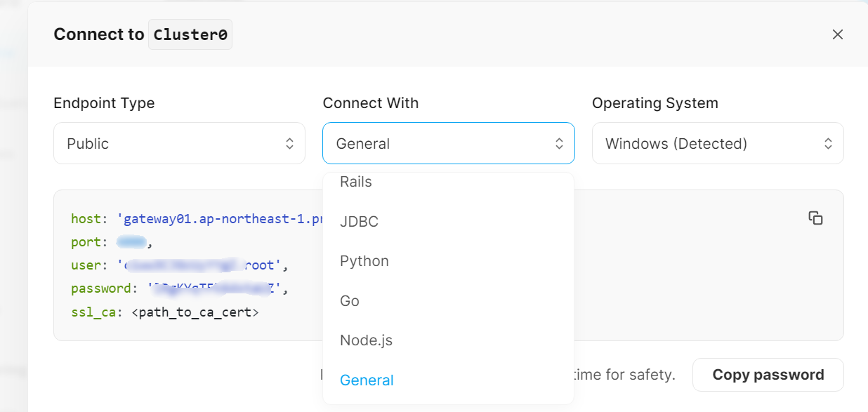Click the Copy password button
The image size is (868, 412).
pos(768,375)
